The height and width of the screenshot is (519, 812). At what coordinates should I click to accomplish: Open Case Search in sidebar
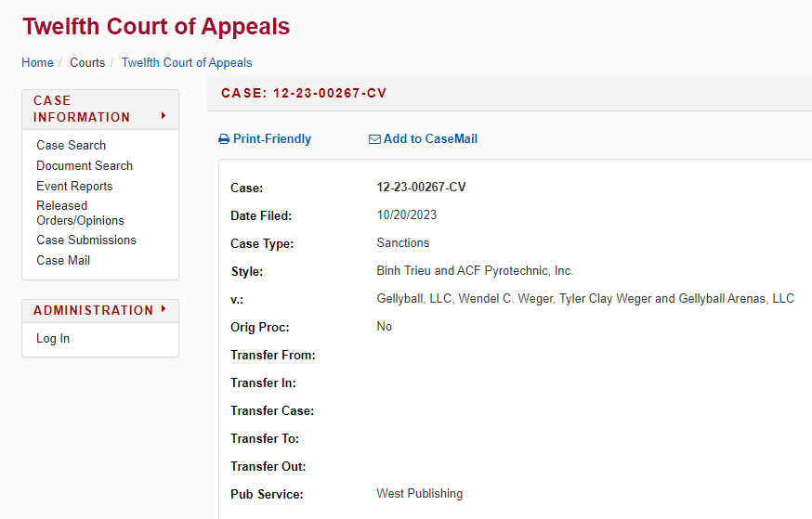click(x=71, y=146)
